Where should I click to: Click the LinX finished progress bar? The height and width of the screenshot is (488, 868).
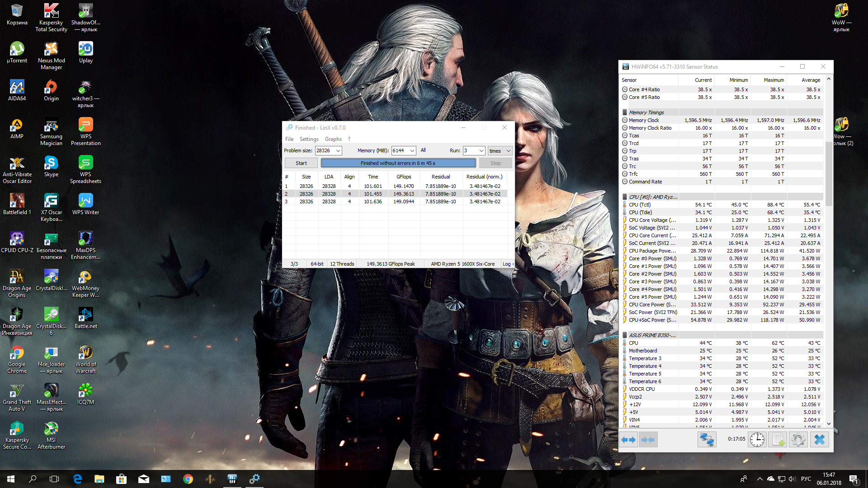coord(398,163)
